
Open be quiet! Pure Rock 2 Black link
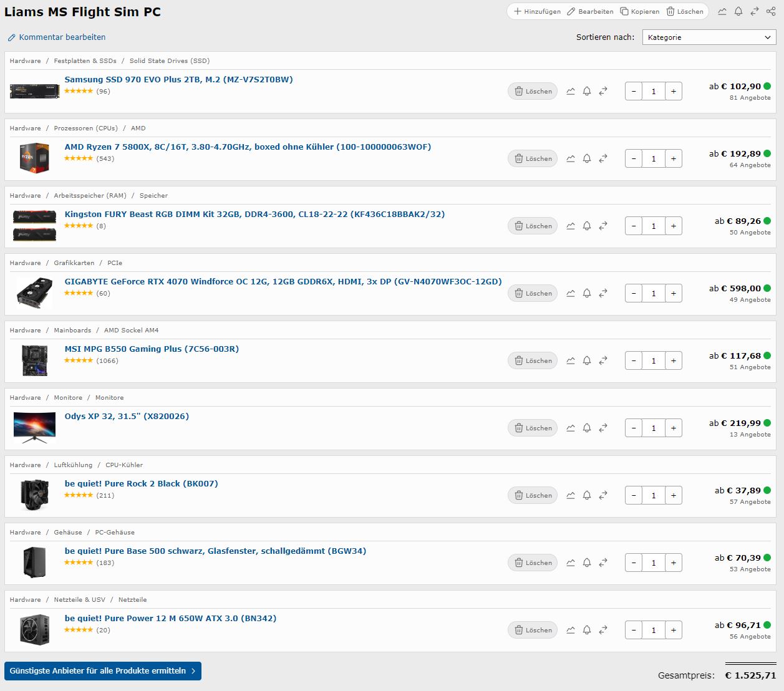tap(141, 483)
